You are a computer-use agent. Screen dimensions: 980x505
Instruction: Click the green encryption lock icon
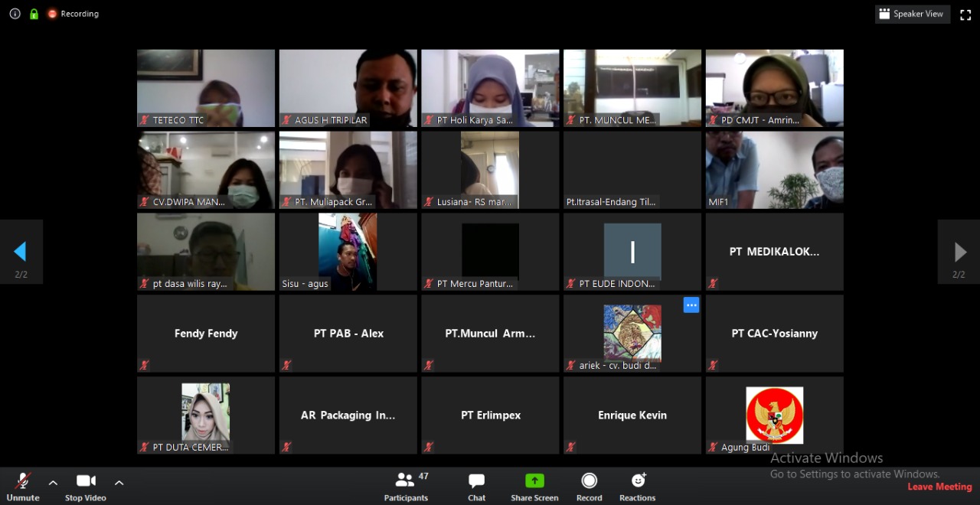click(x=34, y=14)
